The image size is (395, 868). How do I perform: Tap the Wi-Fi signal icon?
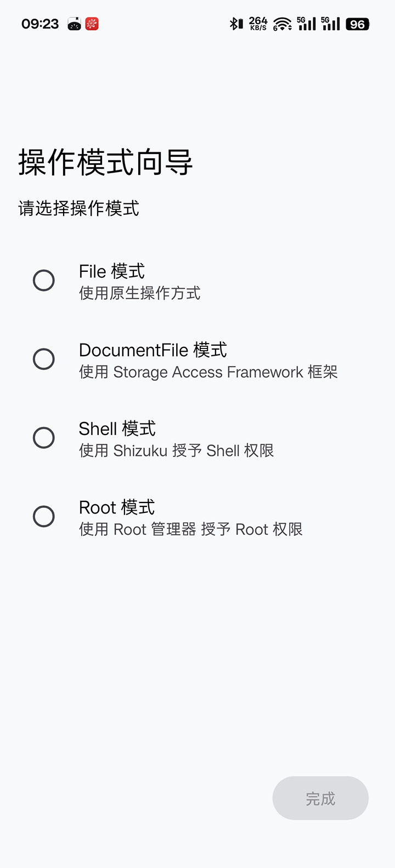click(282, 24)
